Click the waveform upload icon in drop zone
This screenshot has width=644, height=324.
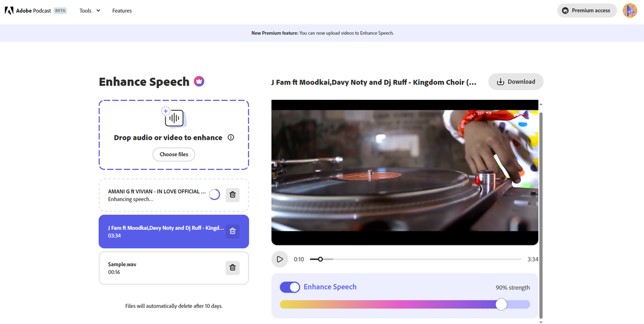(174, 118)
